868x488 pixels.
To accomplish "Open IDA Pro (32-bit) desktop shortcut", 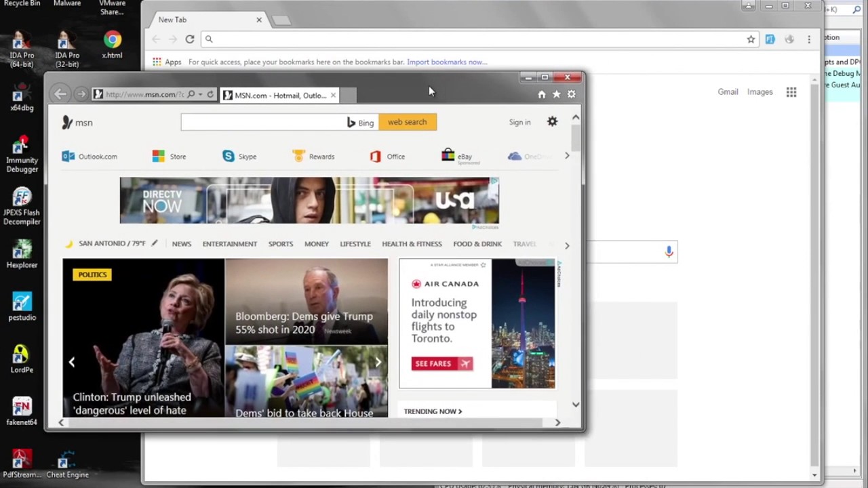I will point(66,49).
